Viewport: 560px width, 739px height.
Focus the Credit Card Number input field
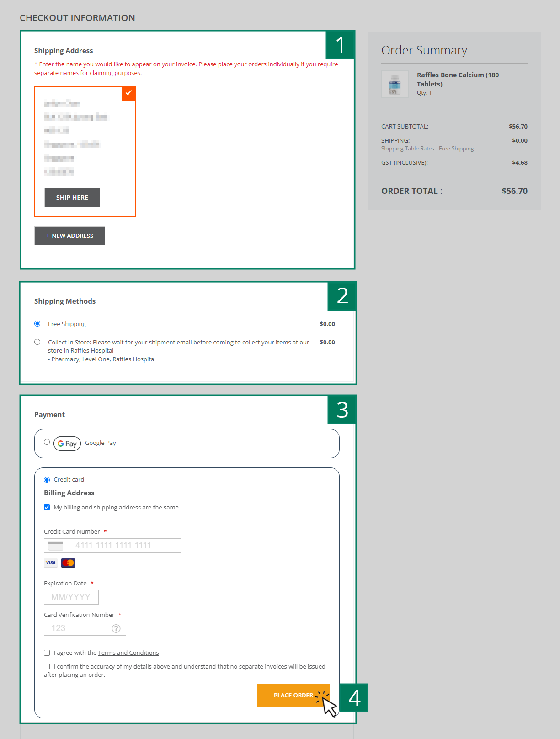point(121,546)
